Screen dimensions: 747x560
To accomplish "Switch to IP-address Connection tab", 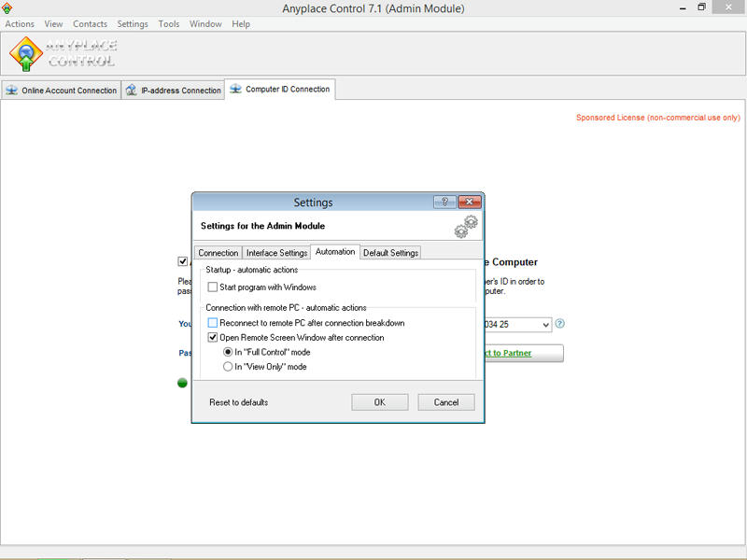I will 174,90.
